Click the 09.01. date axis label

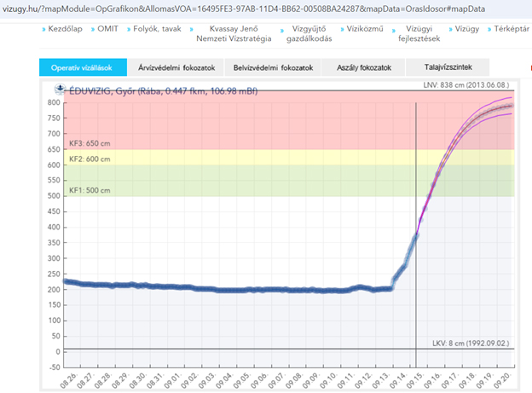tap(173, 380)
